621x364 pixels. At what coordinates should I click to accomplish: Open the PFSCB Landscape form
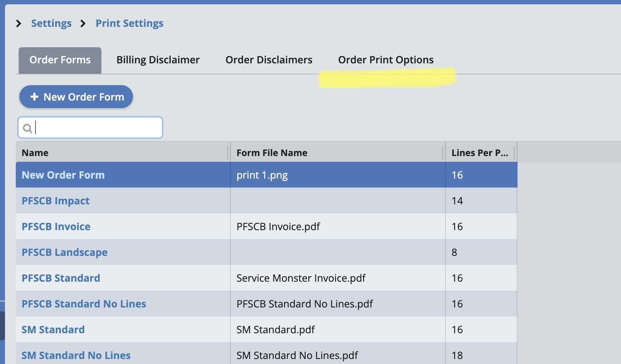(65, 252)
